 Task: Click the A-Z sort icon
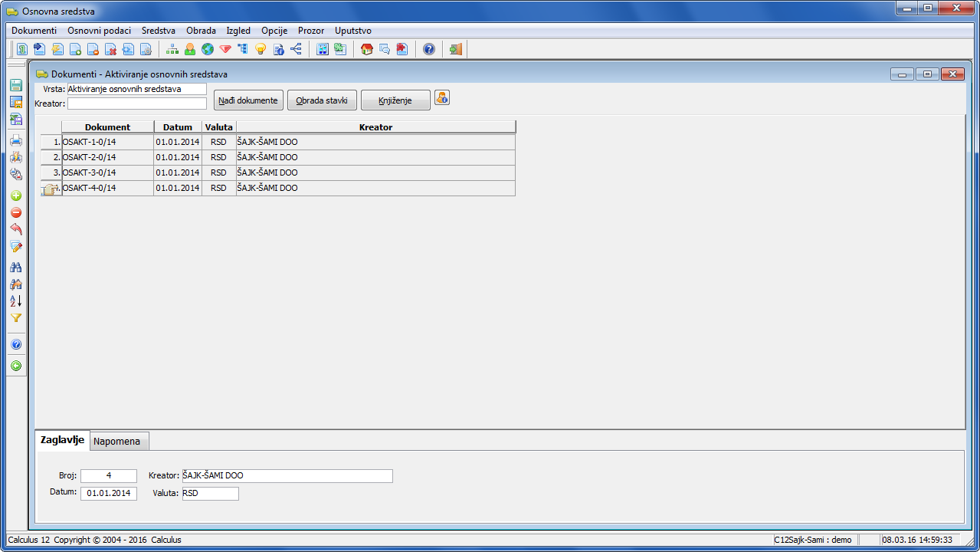coord(15,301)
